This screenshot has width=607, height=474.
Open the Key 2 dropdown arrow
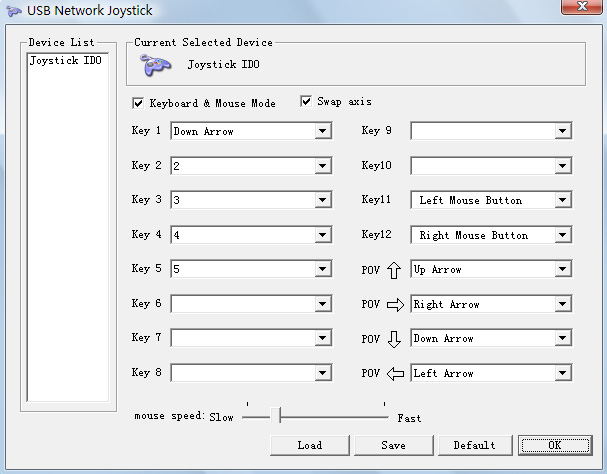(323, 166)
